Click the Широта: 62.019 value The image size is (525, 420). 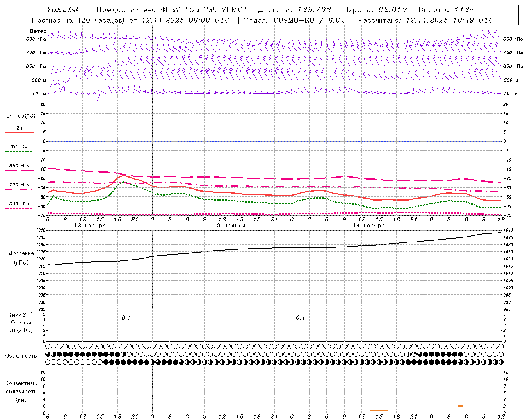point(374,10)
